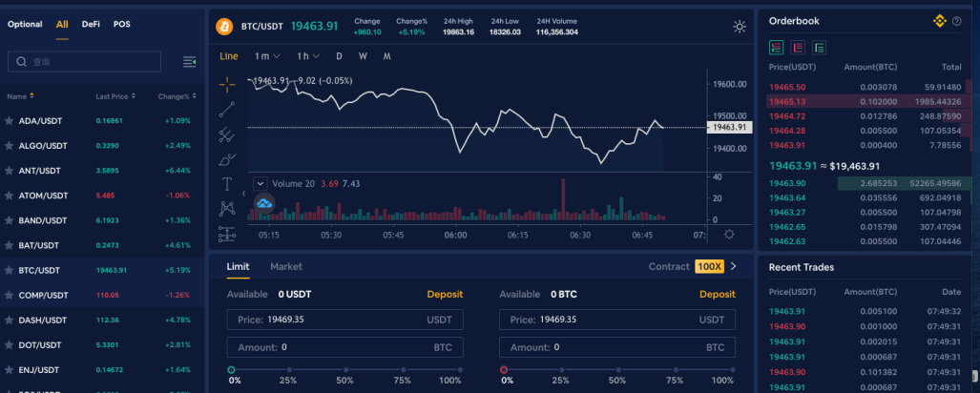Select the Limit order tab
This screenshot has height=393, width=980.
point(239,266)
